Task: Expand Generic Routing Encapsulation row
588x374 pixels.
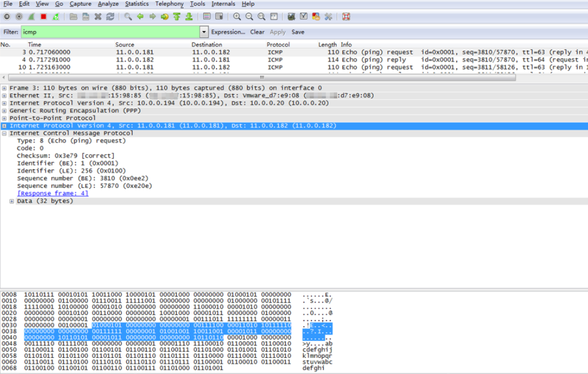Action: (4, 111)
